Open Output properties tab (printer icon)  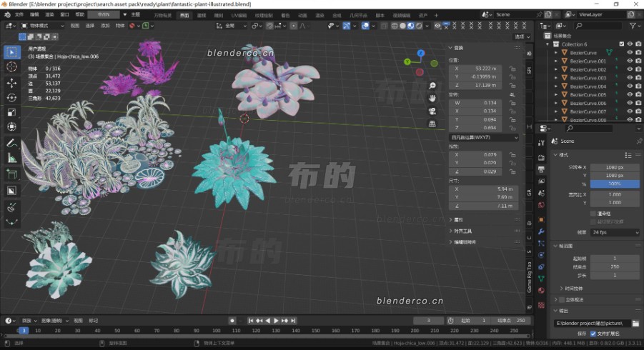tap(541, 169)
